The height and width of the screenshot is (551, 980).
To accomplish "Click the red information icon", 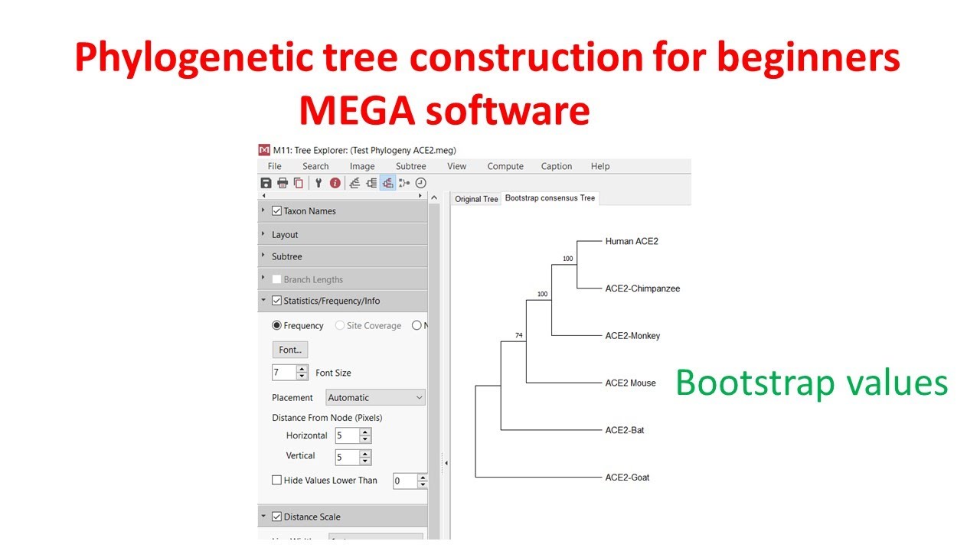I will (335, 183).
